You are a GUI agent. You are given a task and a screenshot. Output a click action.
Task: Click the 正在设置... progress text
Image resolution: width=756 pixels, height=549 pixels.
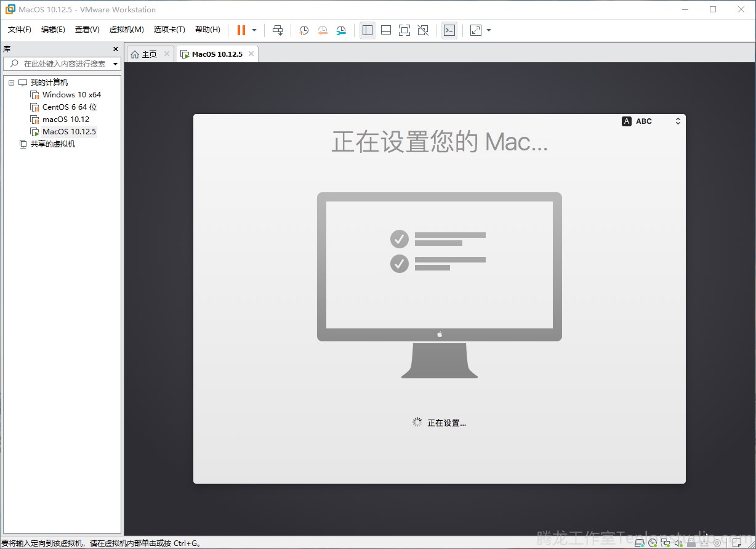tap(446, 423)
